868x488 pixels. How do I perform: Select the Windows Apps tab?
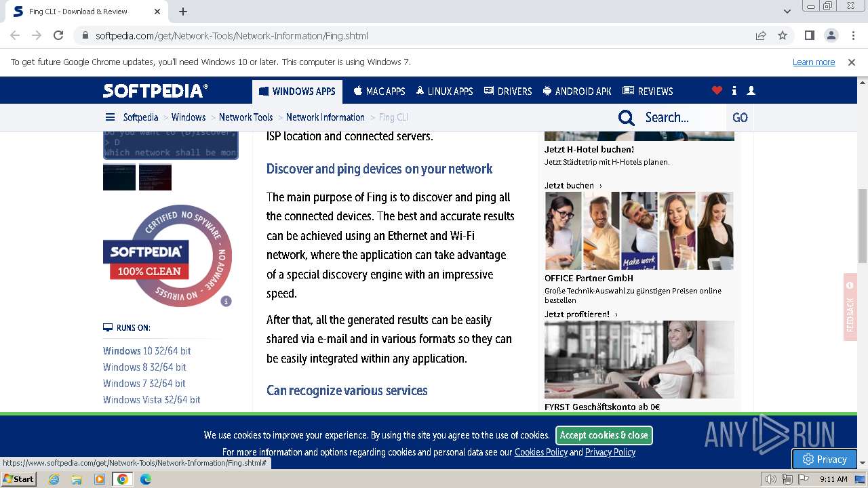tap(297, 91)
